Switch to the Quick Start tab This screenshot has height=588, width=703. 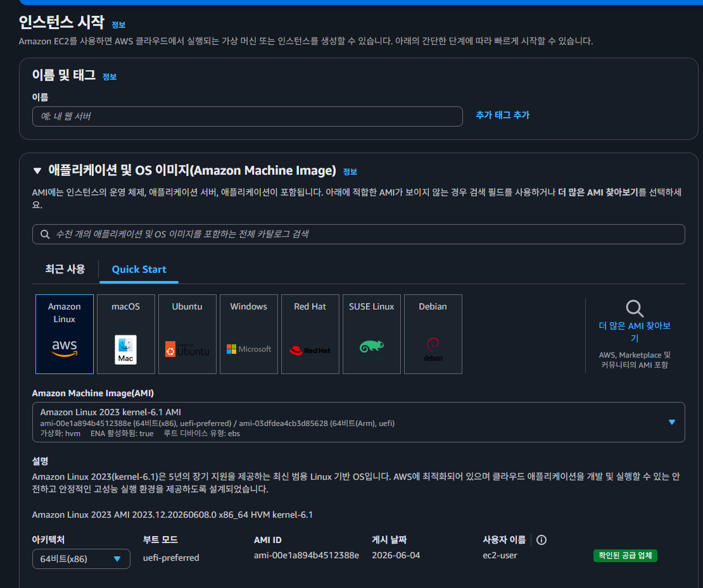139,270
